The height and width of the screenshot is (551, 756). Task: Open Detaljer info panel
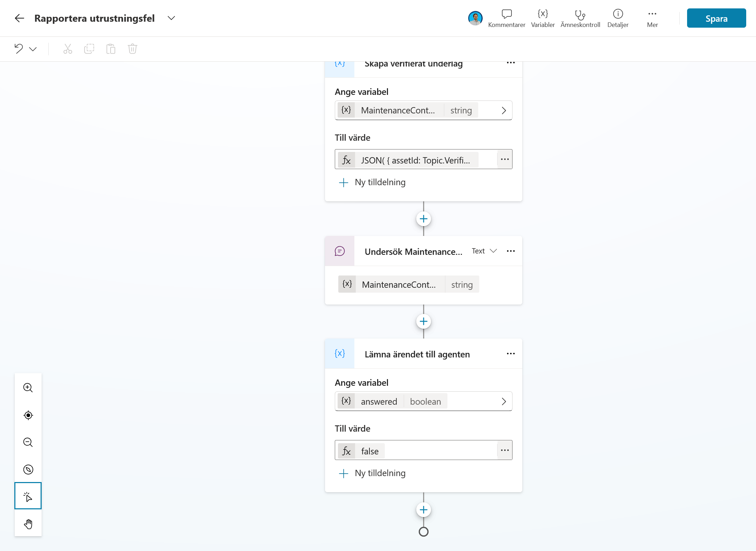click(618, 18)
